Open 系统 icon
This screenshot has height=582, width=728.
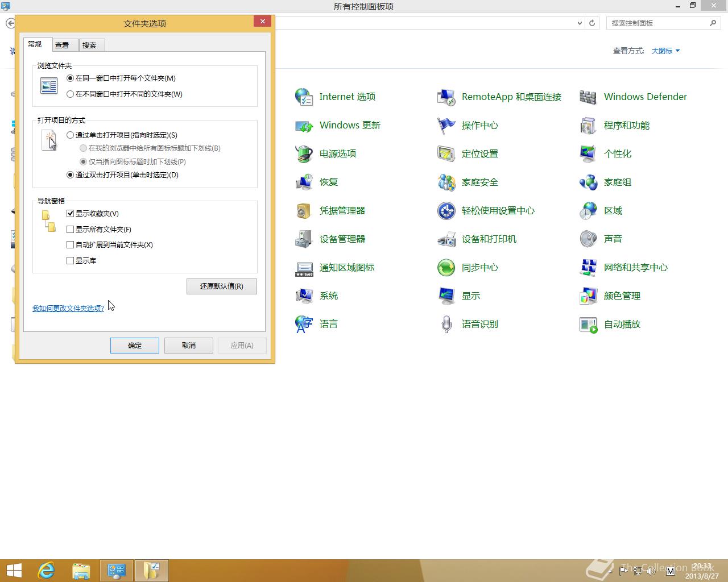coord(304,296)
